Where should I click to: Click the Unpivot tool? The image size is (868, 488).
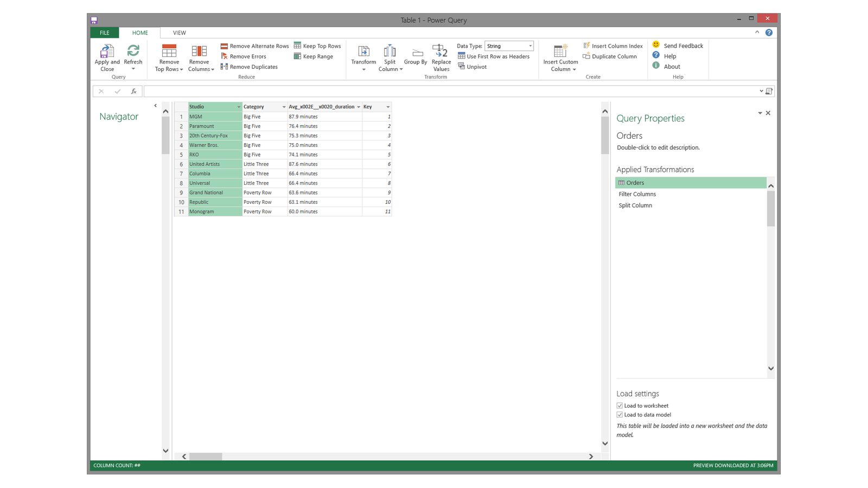tap(472, 67)
